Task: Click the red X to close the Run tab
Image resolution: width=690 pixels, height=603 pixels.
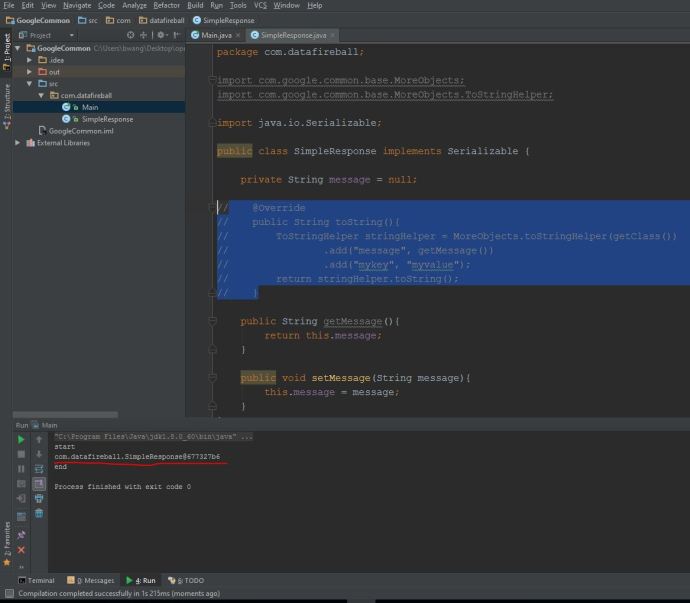Action: (x=21, y=550)
